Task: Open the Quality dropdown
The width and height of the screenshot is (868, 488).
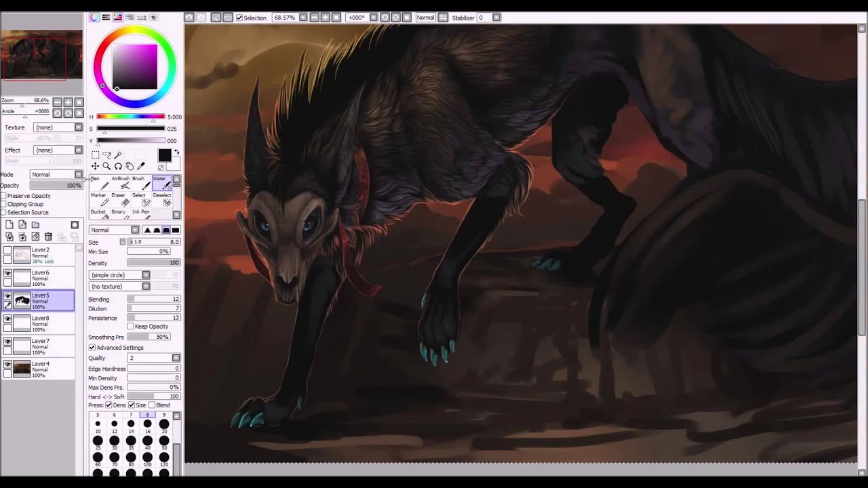Action: (154, 358)
